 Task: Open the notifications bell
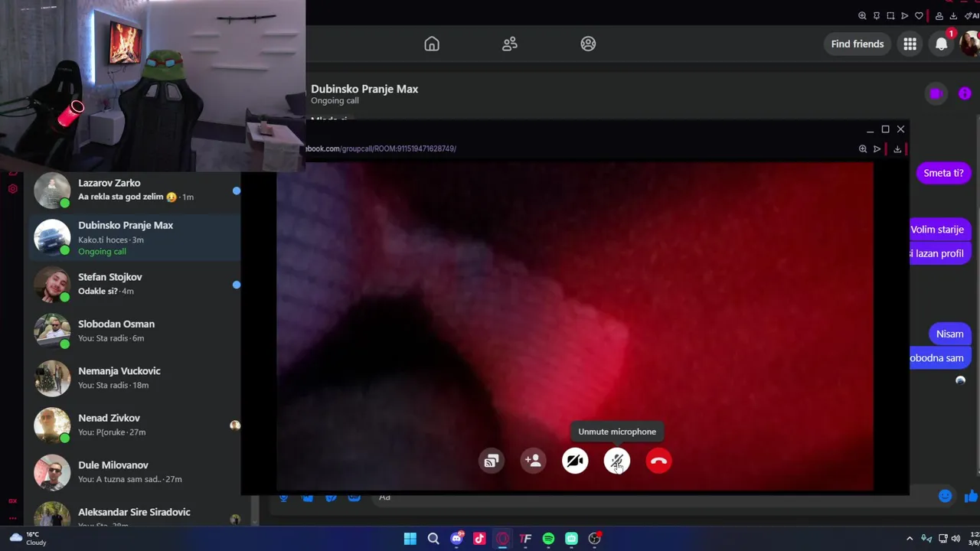(941, 44)
